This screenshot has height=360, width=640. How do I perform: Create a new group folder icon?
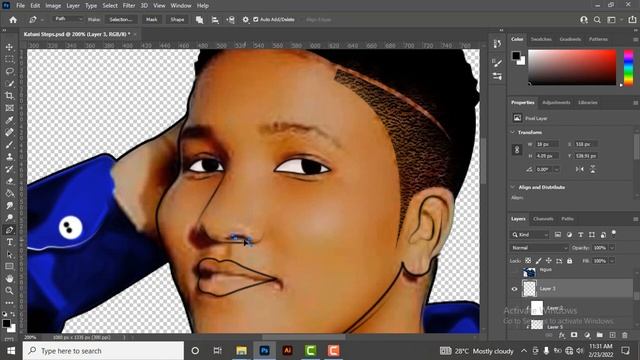click(600, 335)
